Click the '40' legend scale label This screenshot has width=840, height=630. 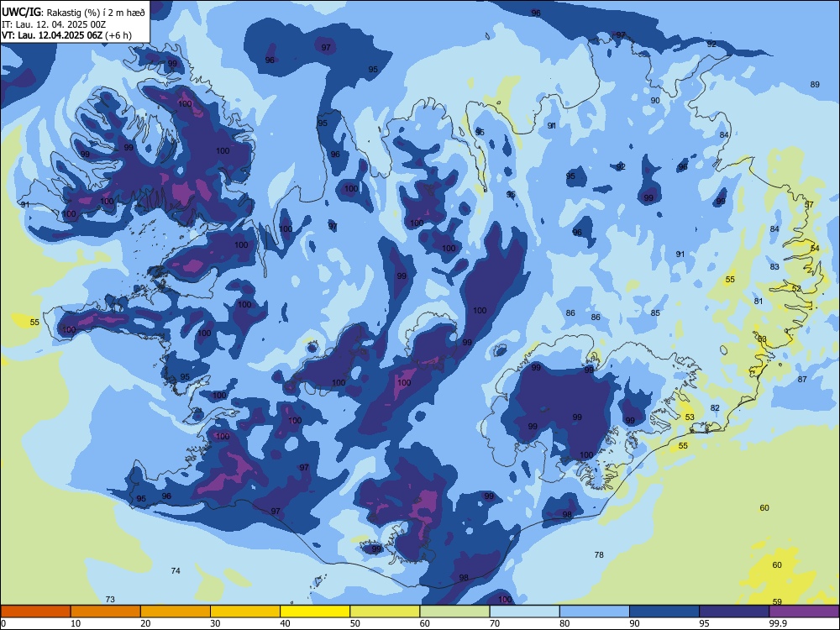pyautogui.click(x=286, y=623)
